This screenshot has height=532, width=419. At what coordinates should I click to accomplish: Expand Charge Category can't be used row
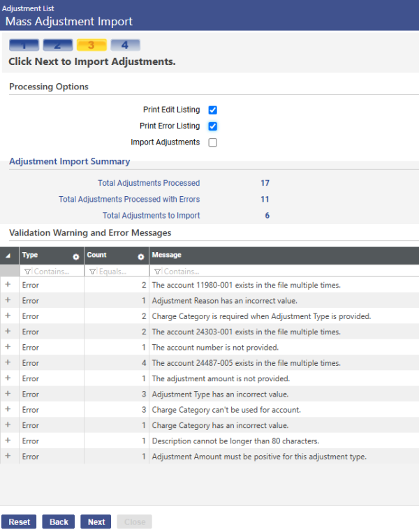(x=8, y=409)
